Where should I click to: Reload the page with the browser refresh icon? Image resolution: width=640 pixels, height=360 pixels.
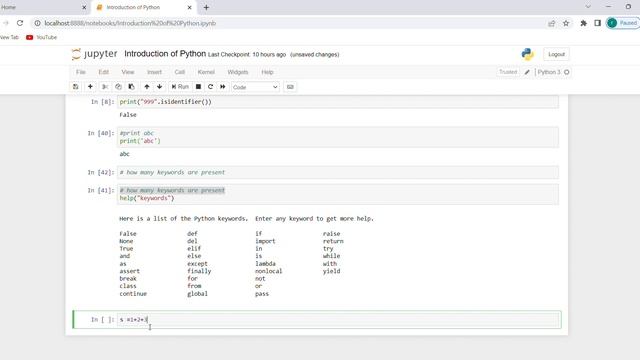(20, 23)
